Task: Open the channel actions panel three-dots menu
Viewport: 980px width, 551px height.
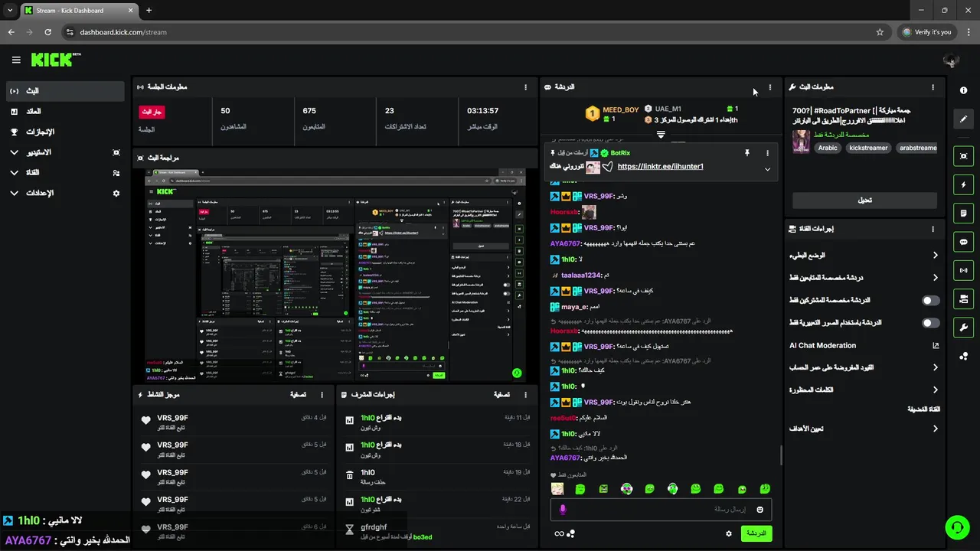Action: (933, 229)
